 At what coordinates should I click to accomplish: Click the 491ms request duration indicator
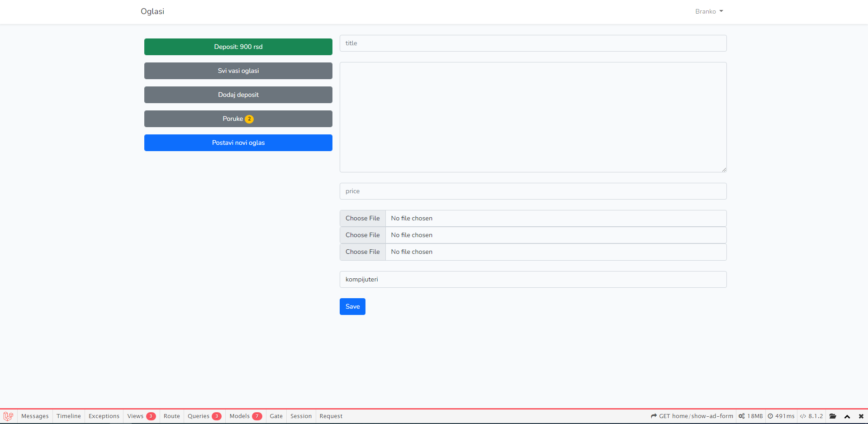(x=781, y=416)
